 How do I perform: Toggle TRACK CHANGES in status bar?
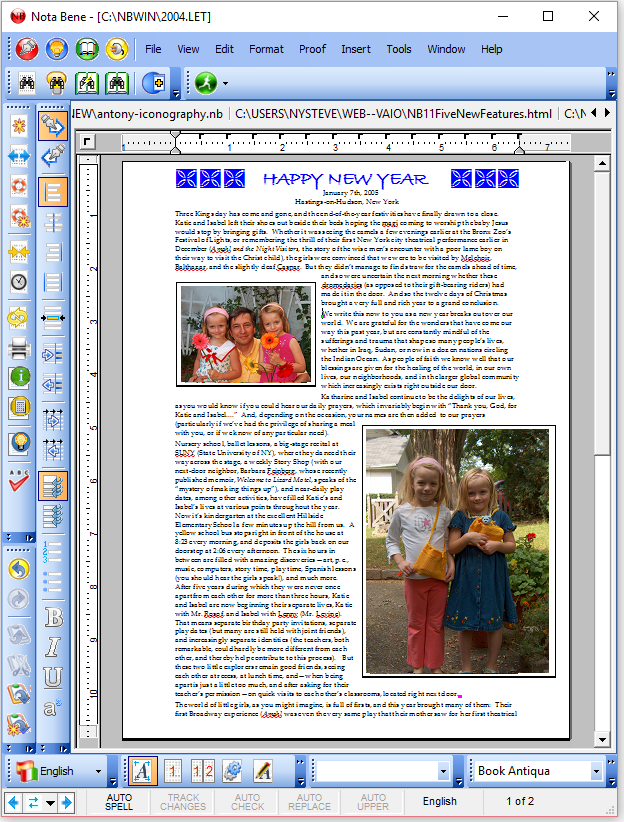(183, 802)
